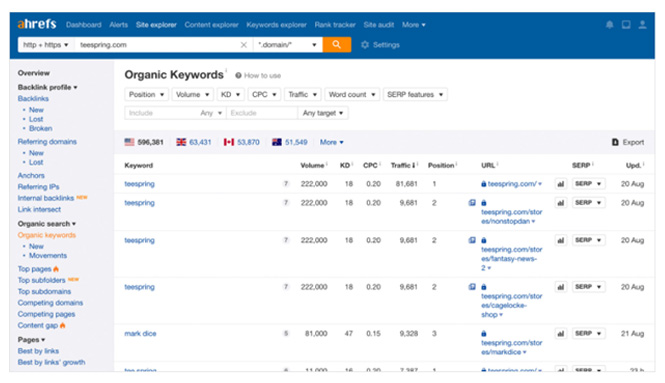Viewport: 665px width, 383px height.
Task: Go to Keywords explorer
Action: [x=276, y=25]
